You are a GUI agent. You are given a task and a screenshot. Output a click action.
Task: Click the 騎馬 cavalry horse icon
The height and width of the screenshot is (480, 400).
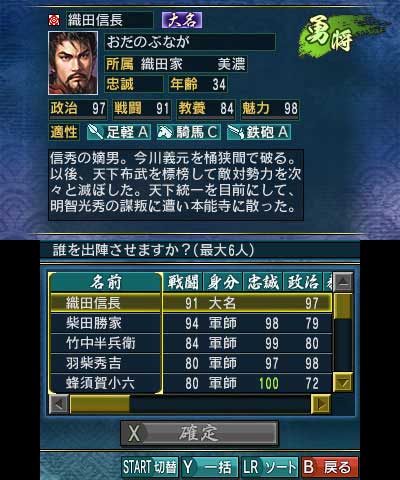[166, 132]
